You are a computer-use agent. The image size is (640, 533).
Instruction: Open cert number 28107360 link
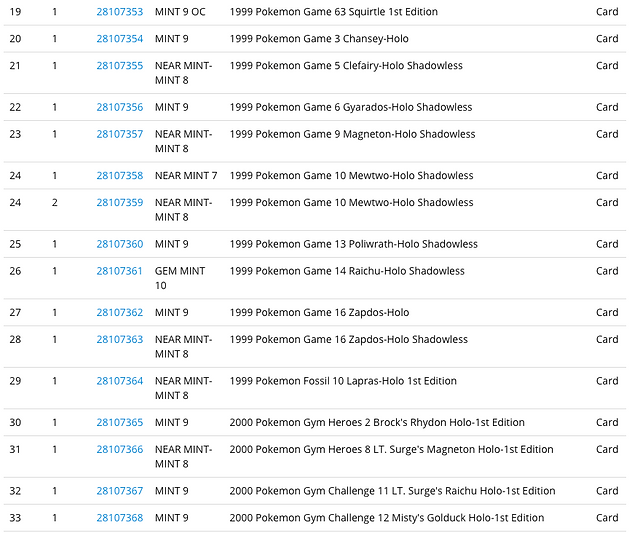pos(120,244)
